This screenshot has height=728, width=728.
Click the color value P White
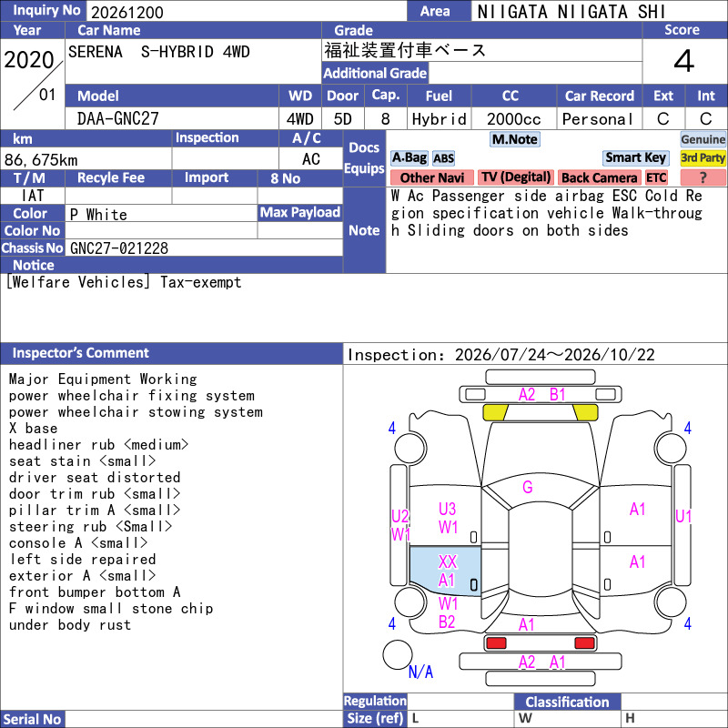click(x=98, y=215)
